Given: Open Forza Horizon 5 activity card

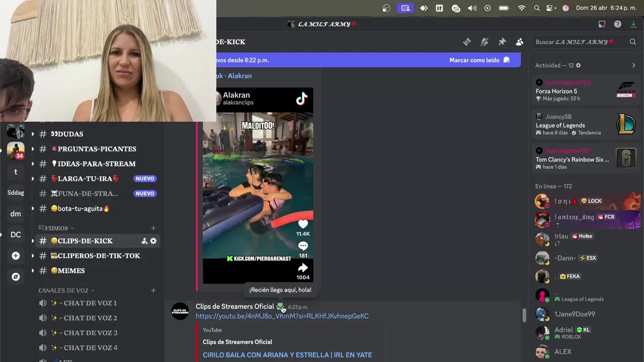Looking at the screenshot, I should (x=586, y=91).
